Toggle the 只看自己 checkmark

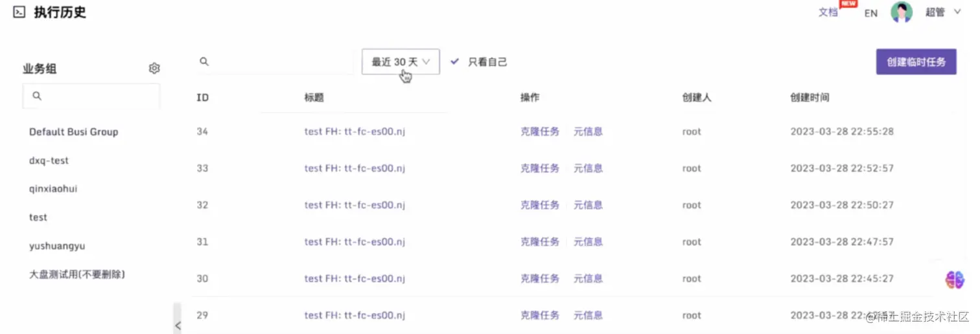(x=455, y=61)
